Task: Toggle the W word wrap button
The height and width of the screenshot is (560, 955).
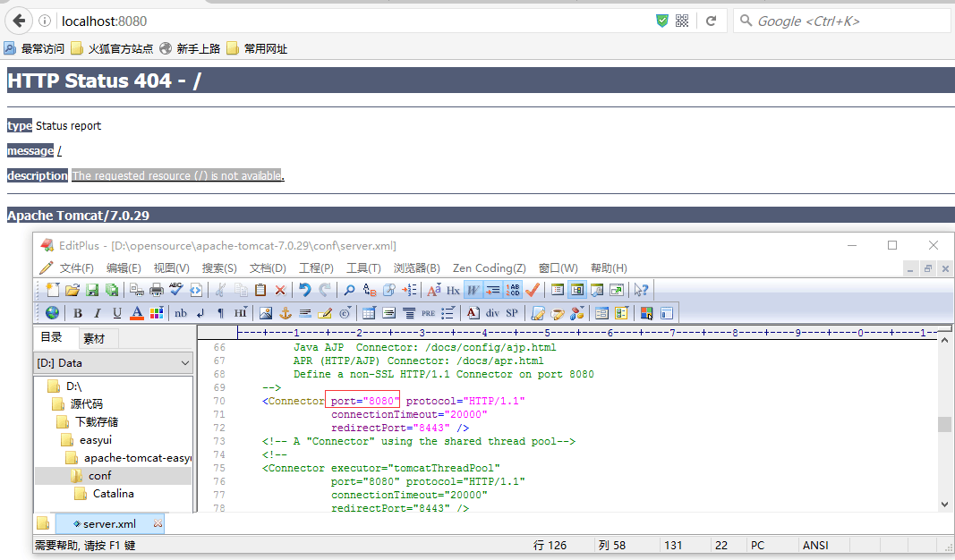Action: (473, 291)
